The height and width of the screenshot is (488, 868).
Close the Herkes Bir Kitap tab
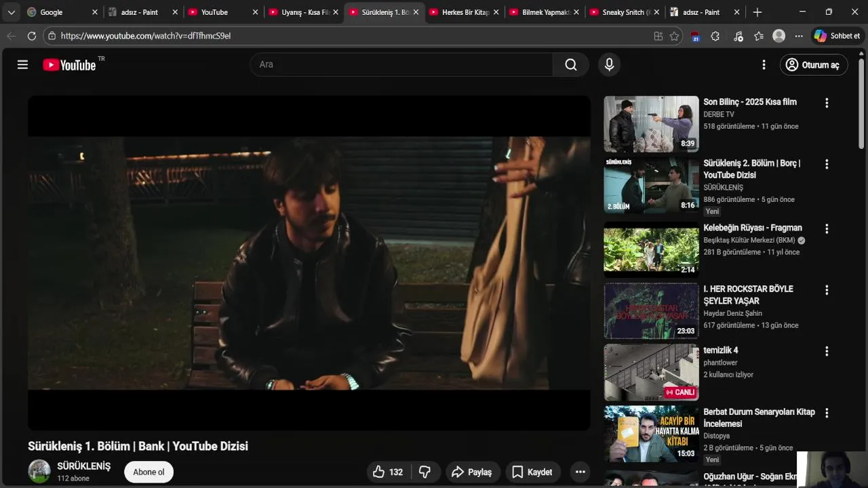(496, 12)
